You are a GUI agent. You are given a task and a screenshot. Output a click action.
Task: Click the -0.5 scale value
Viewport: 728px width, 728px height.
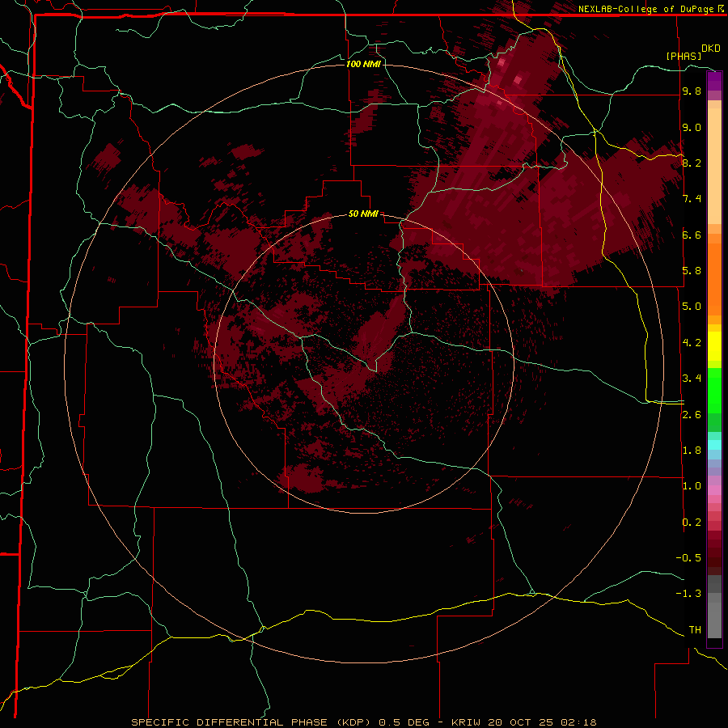(688, 558)
